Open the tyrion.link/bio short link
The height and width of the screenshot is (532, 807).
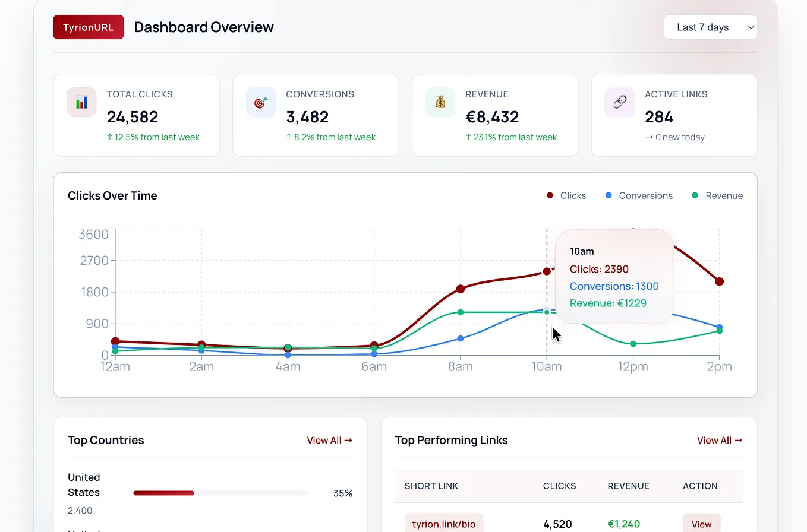[444, 524]
